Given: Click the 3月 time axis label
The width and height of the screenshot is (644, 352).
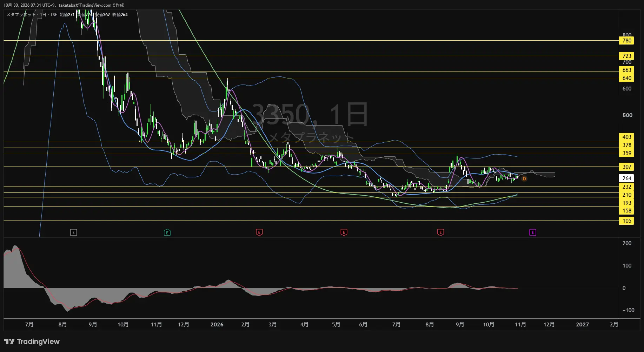Looking at the screenshot, I should coord(273,325).
